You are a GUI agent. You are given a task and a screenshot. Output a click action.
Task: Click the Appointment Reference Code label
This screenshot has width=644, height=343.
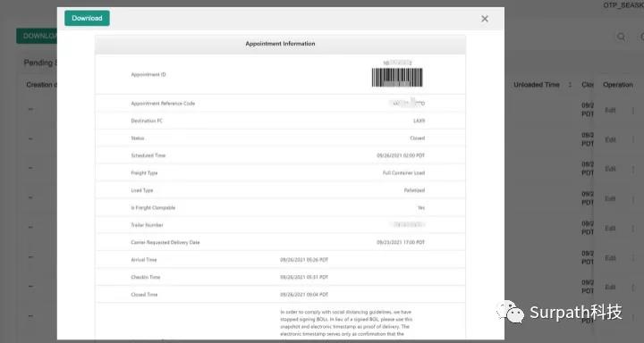coord(163,104)
